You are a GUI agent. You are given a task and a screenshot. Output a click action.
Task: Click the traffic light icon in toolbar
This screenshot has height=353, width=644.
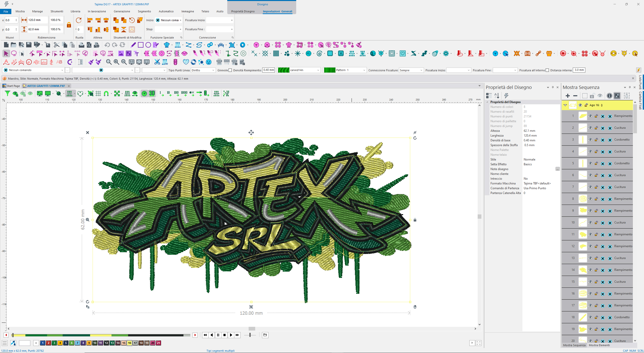(175, 62)
